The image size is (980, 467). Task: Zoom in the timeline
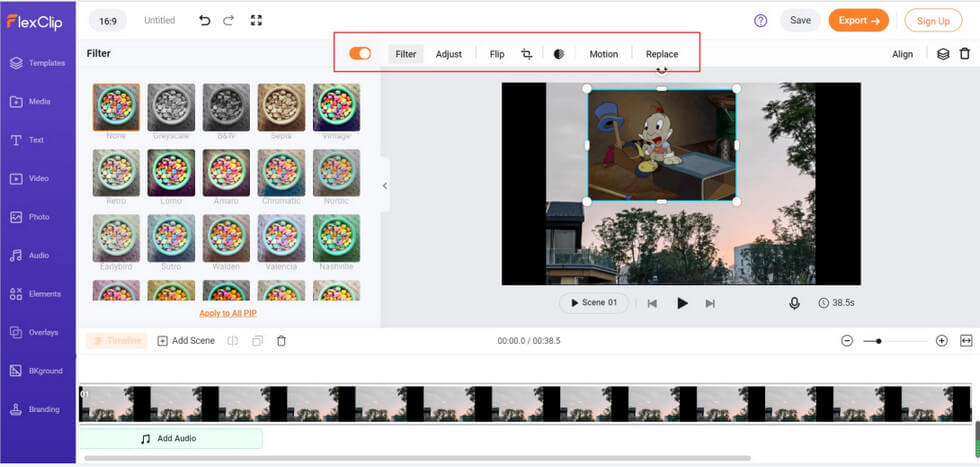942,341
